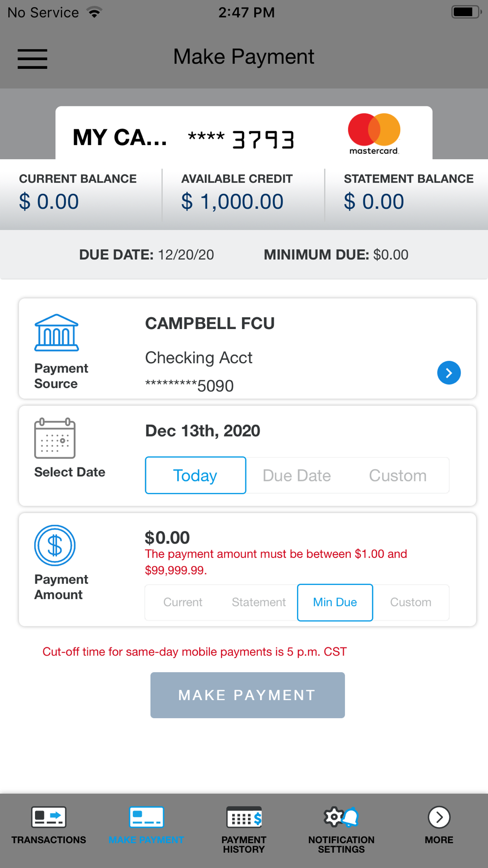
Task: Open Payment History from bottom bar
Action: point(244,817)
